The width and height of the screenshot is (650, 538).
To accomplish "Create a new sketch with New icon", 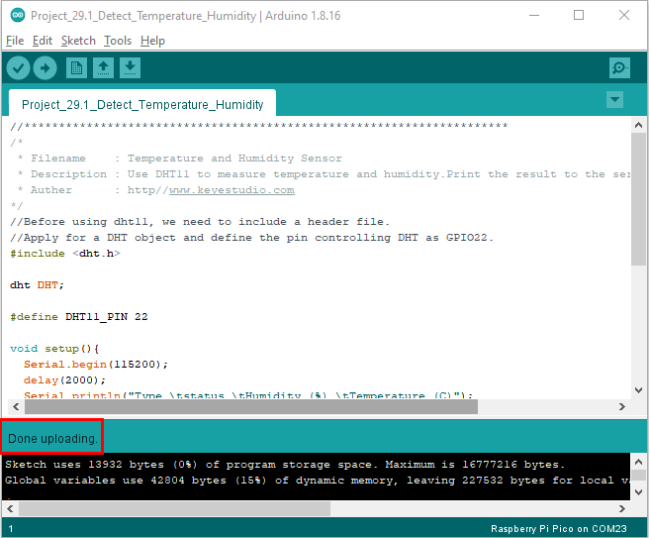I will tap(76, 68).
